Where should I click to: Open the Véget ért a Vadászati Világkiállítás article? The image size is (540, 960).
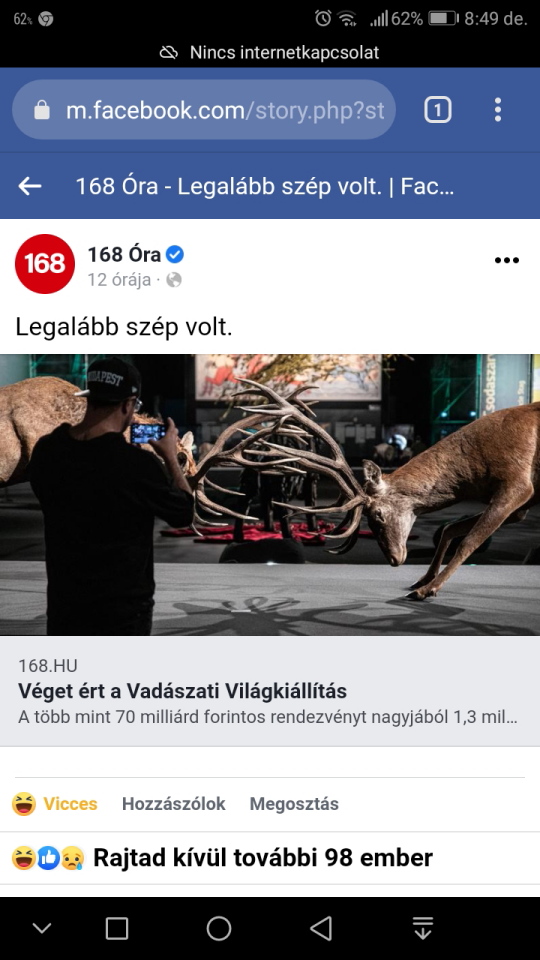coord(182,691)
